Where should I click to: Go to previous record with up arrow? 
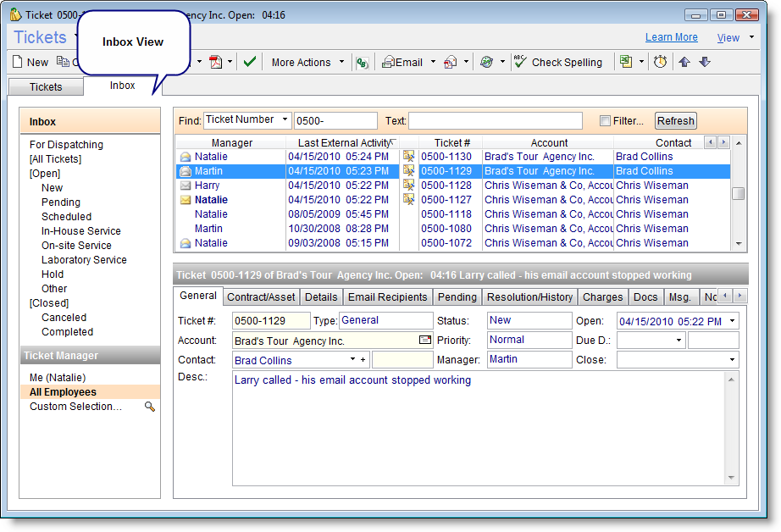pos(684,62)
